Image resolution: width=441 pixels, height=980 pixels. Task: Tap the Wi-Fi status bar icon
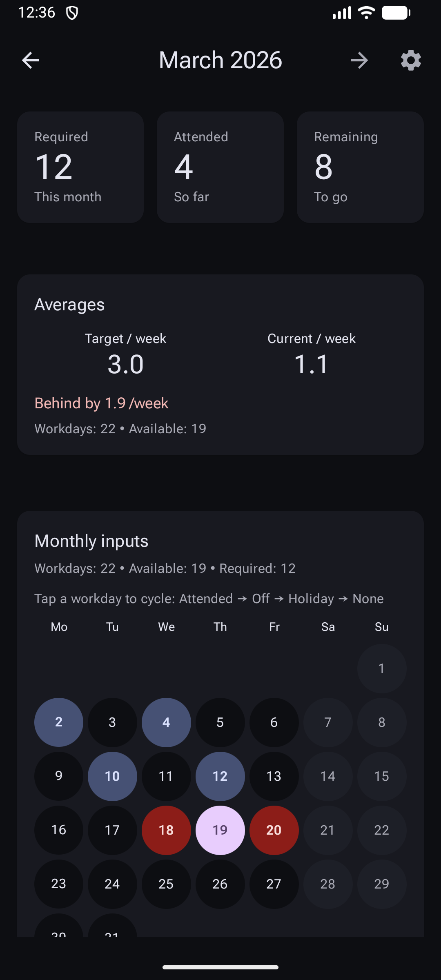[x=366, y=13]
